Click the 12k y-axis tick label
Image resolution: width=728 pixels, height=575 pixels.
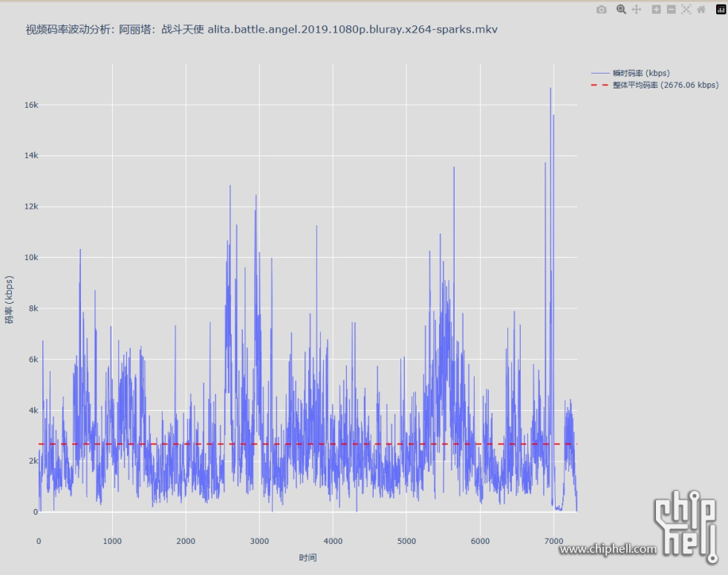pyautogui.click(x=31, y=207)
